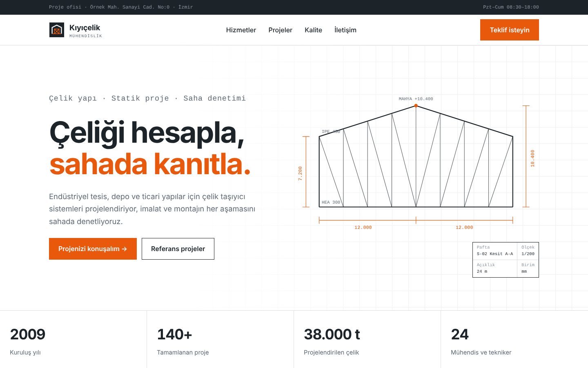Open the Hizmetler menu item
588x368 pixels.
coord(241,30)
